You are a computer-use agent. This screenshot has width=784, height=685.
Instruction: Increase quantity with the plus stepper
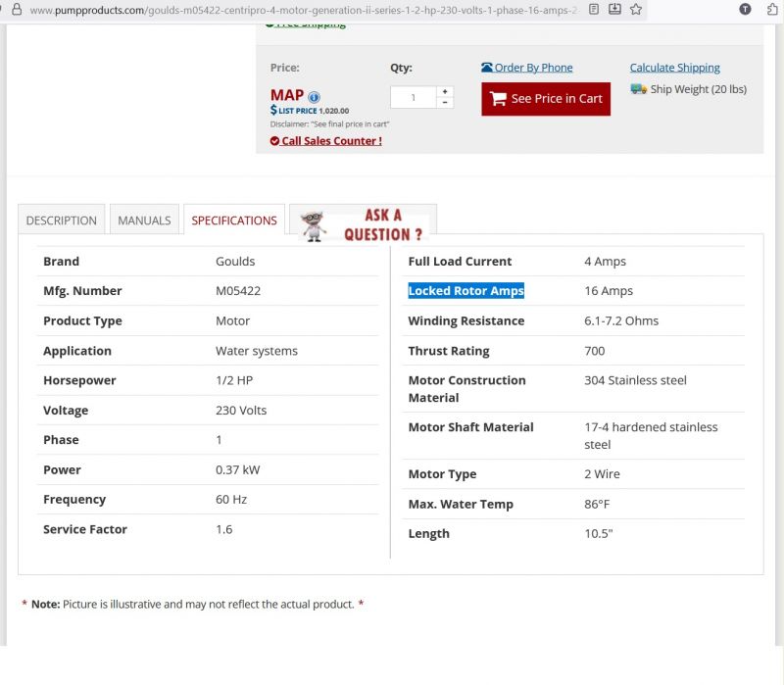445,91
